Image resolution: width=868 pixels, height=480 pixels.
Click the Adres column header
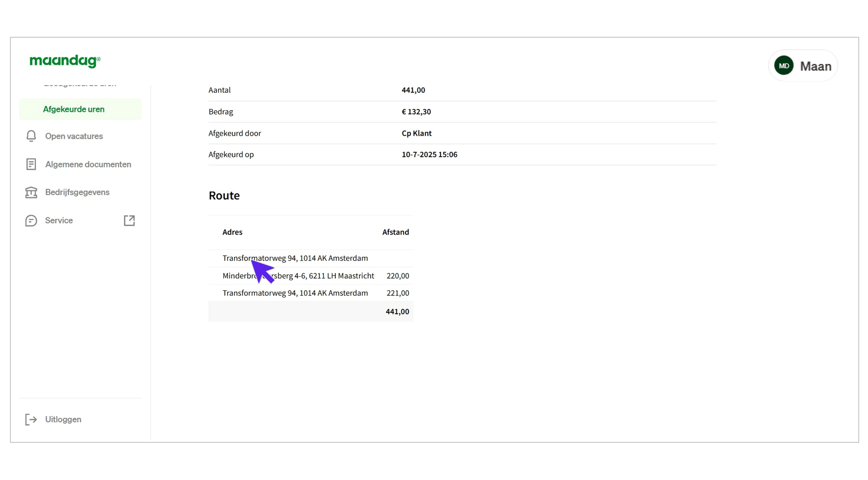(232, 232)
